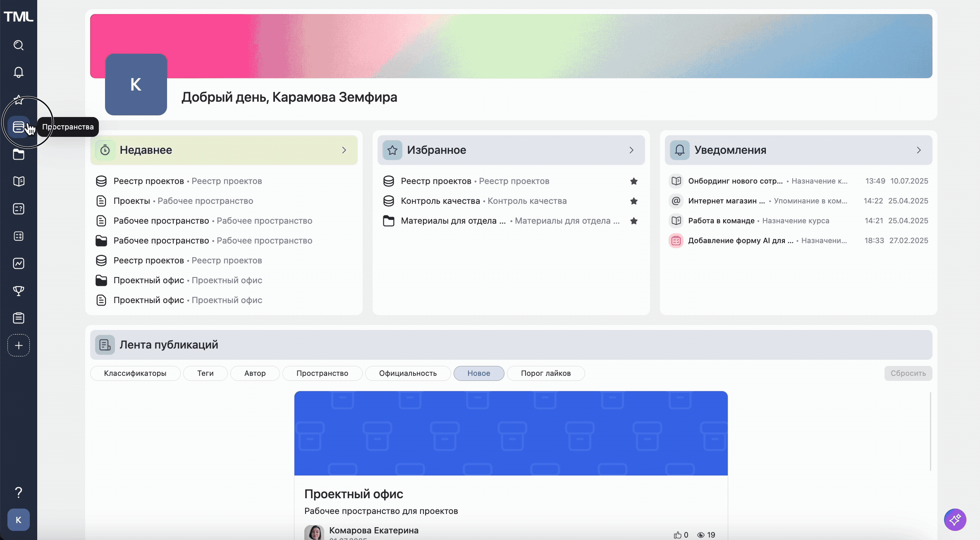Image resolution: width=980 pixels, height=540 pixels.
Task: Open notifications via the bell icon
Action: point(18,72)
